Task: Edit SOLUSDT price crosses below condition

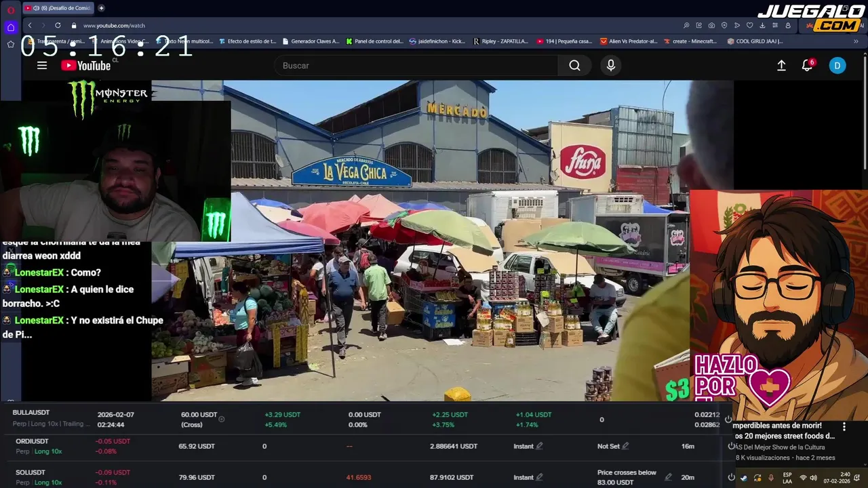Action: (x=668, y=477)
